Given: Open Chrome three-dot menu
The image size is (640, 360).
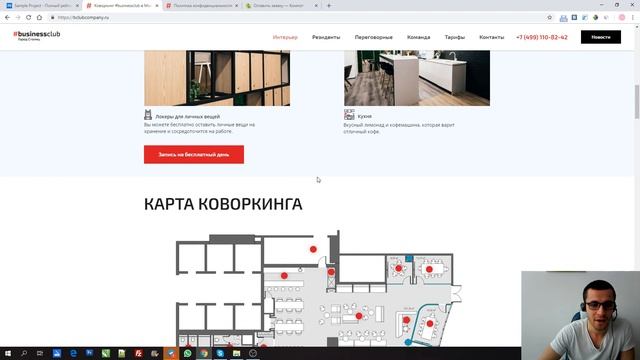Looking at the screenshot, I should 633,18.
